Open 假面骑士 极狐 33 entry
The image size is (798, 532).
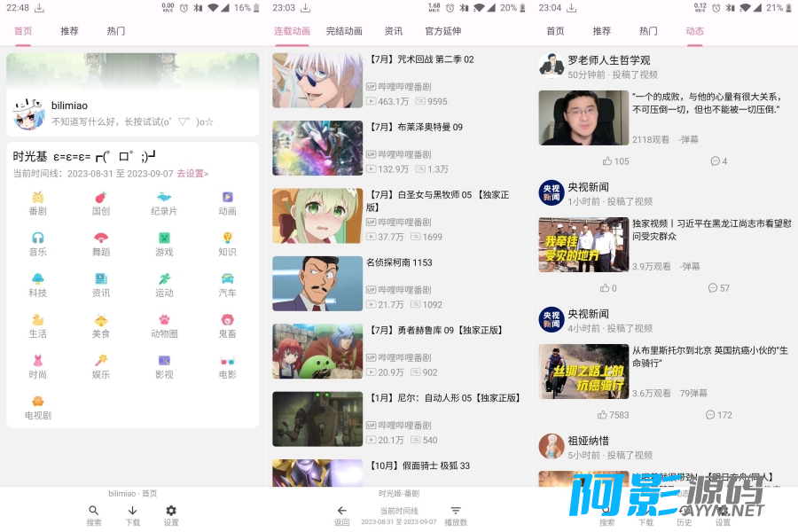coord(397,473)
